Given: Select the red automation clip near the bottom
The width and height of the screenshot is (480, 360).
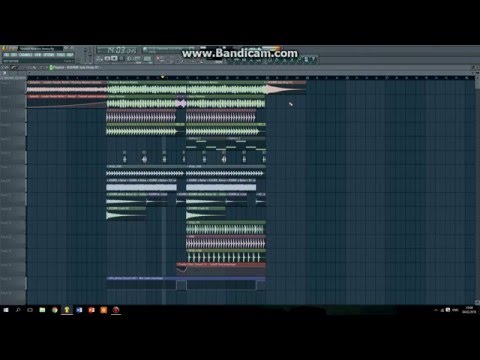Looking at the screenshot, I should pyautogui.click(x=221, y=269).
